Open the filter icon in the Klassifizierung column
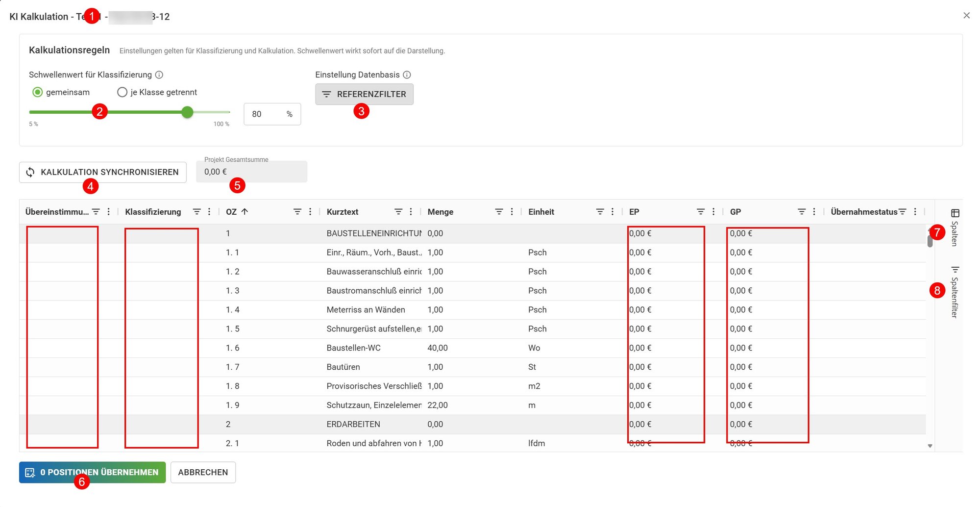 (x=196, y=212)
